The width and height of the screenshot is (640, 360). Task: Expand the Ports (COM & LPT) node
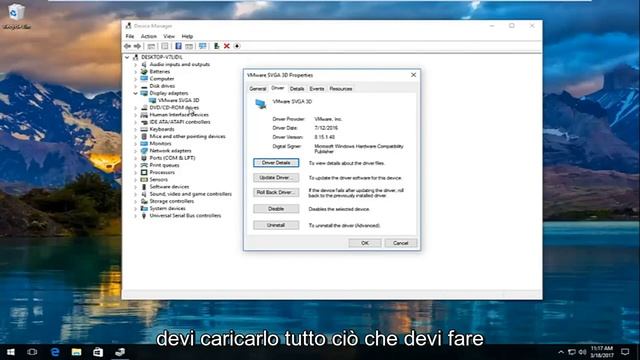(x=136, y=158)
